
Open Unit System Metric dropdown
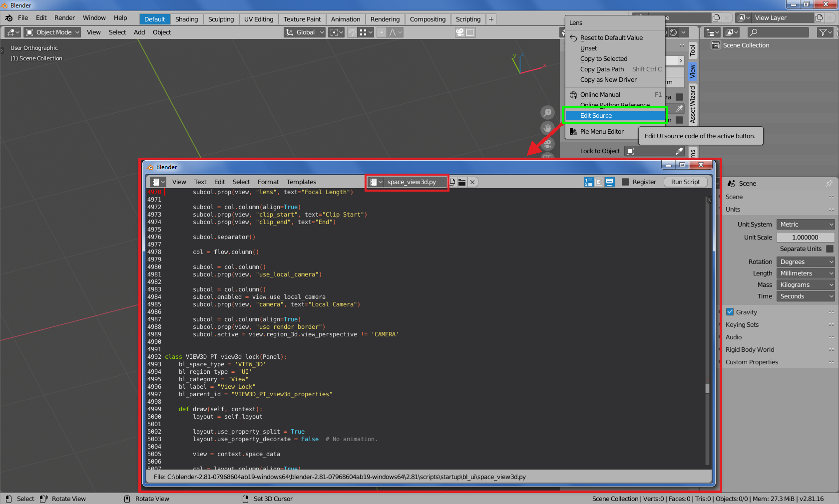(x=806, y=225)
